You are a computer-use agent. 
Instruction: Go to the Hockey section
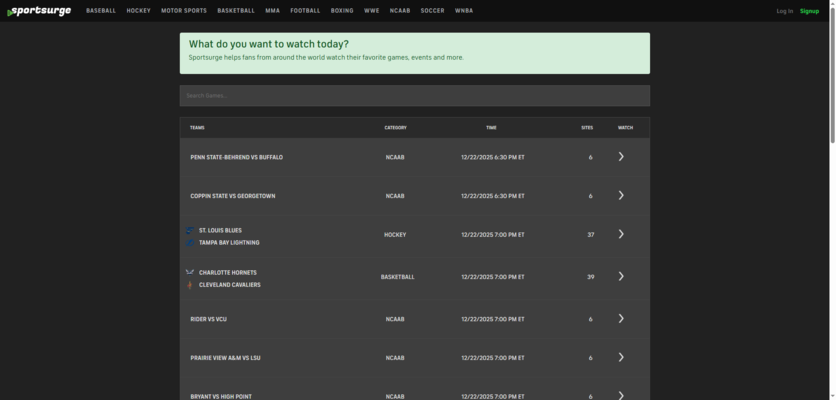point(139,11)
